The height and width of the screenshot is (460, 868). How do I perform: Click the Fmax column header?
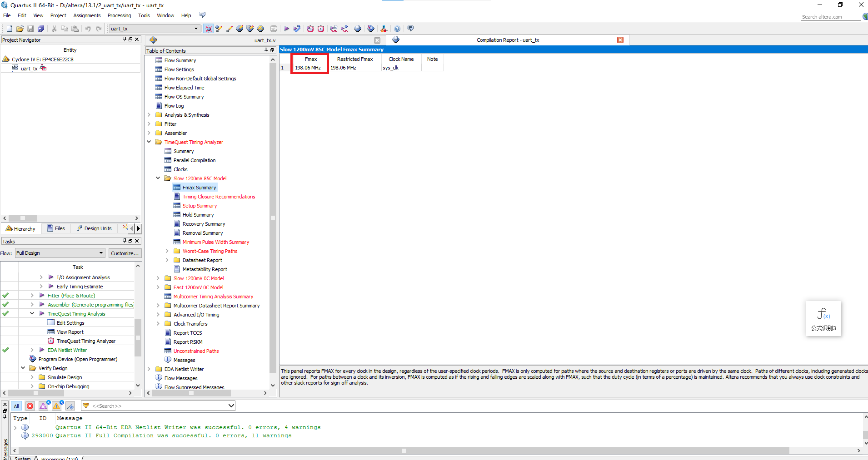[x=311, y=59]
